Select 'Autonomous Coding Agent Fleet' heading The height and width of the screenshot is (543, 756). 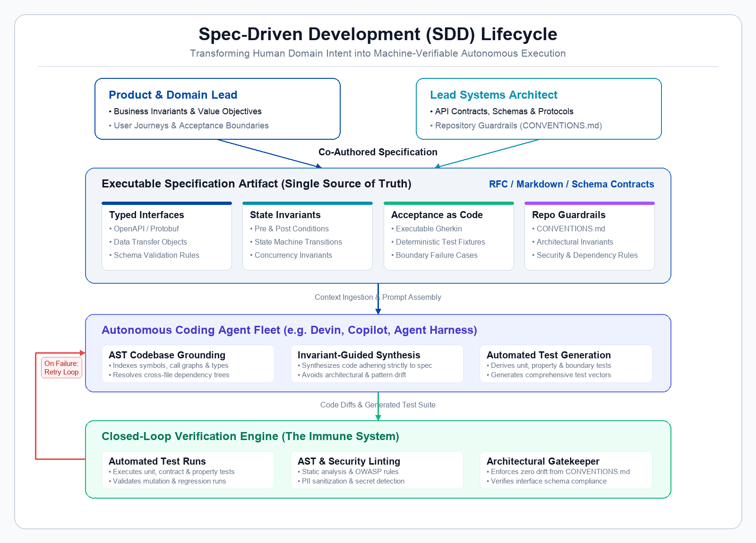(x=289, y=330)
